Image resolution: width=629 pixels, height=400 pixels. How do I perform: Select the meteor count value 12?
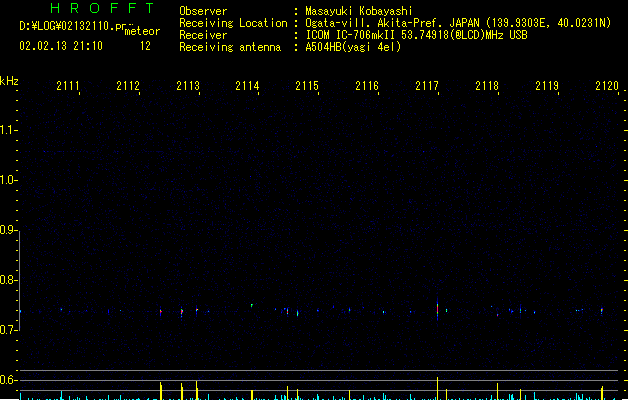click(145, 46)
